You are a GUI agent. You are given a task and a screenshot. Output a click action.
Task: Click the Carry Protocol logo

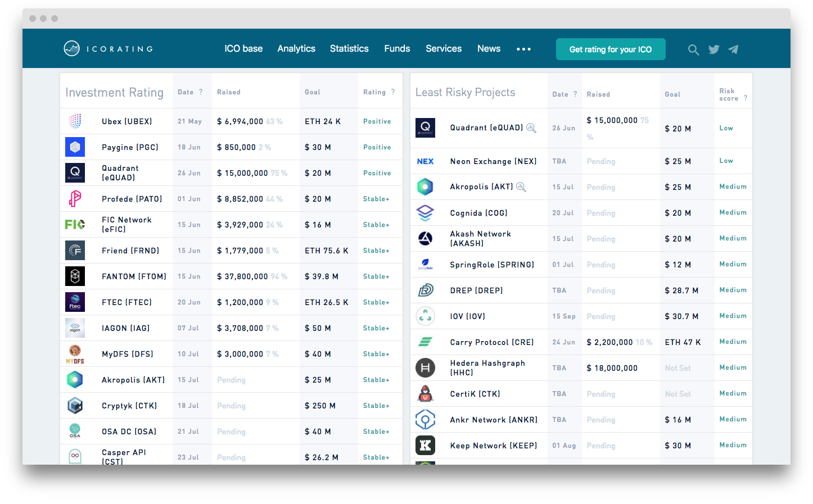coord(425,342)
